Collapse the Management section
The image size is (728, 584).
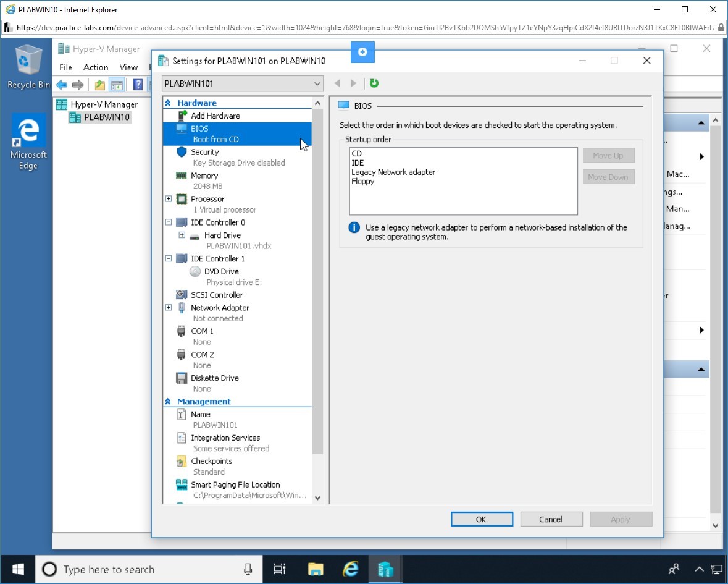[168, 402]
